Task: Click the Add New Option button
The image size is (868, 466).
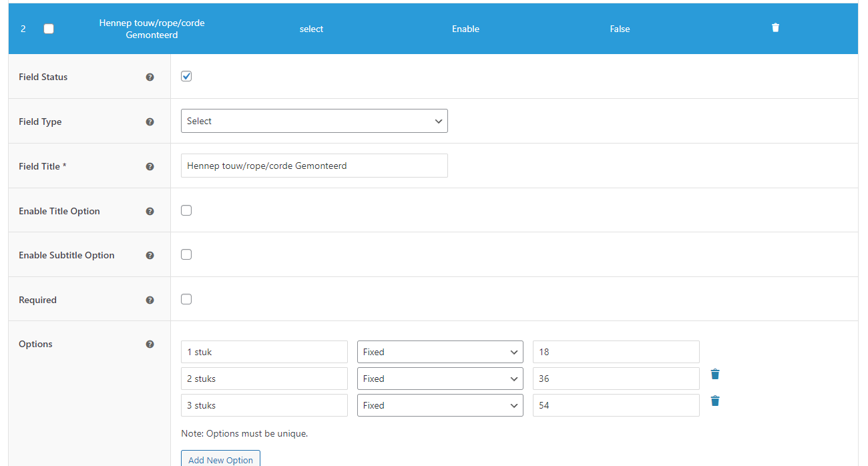Action: pyautogui.click(x=220, y=459)
